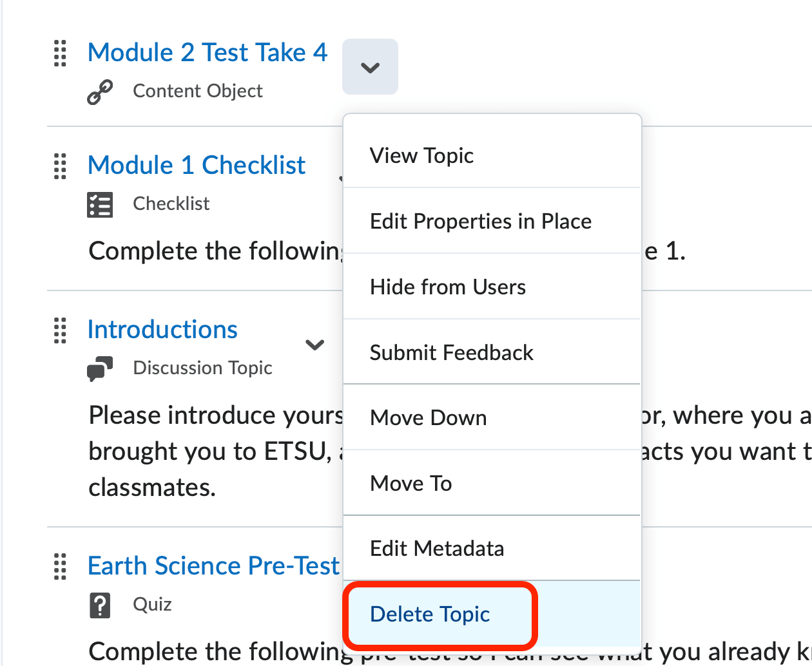The height and width of the screenshot is (666, 812).
Task: Open the Module 1 Checklist item
Action: coord(196,166)
